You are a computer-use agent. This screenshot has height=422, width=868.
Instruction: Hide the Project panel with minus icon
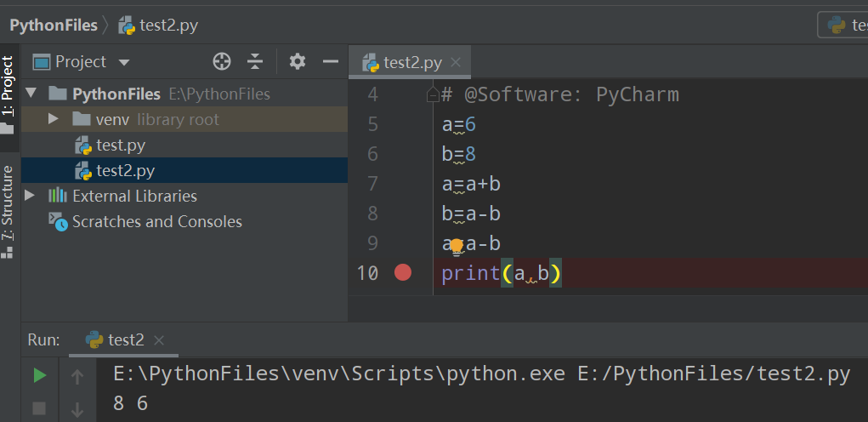331,61
